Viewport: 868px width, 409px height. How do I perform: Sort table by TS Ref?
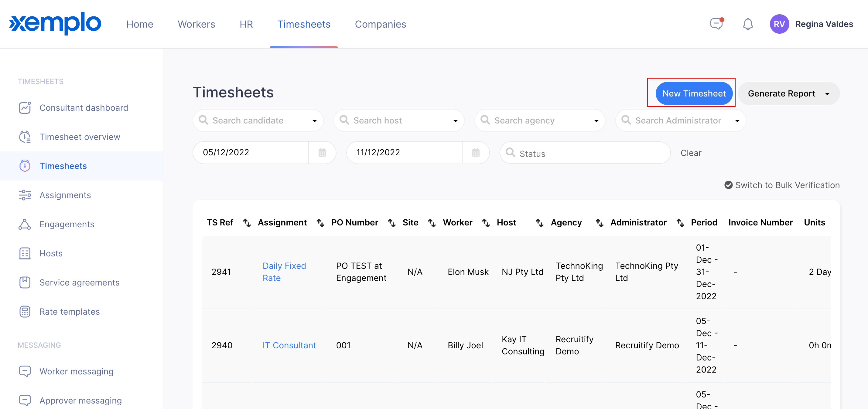247,223
